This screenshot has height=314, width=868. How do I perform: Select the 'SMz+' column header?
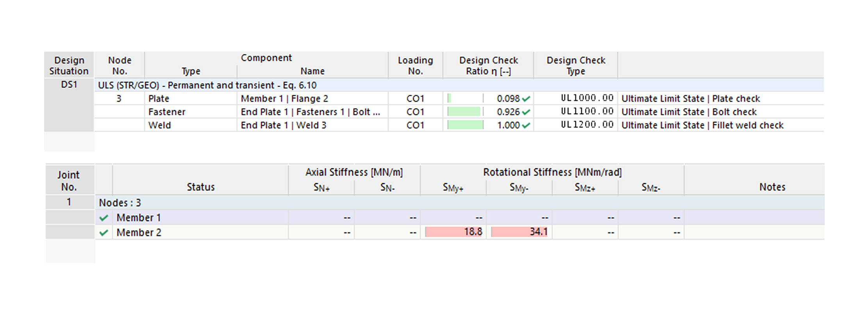[x=585, y=188]
